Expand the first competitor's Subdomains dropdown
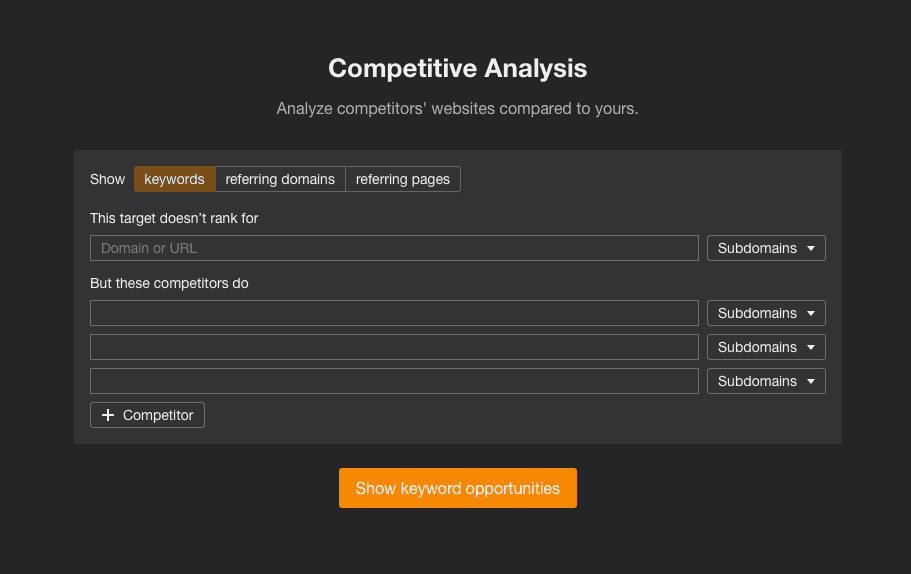 coord(765,313)
